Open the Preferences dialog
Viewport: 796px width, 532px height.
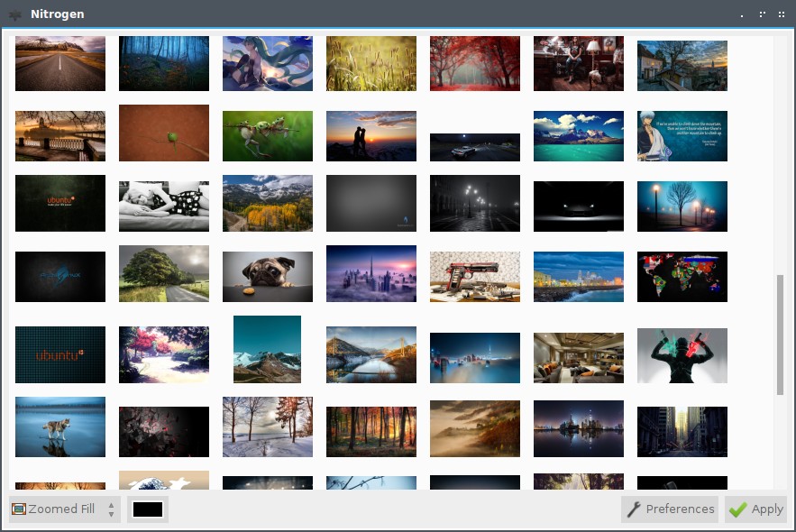[x=670, y=509]
